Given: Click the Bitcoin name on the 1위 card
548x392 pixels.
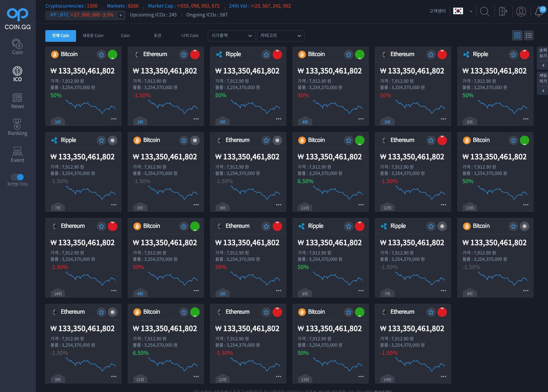Looking at the screenshot, I should pyautogui.click(x=69, y=54).
